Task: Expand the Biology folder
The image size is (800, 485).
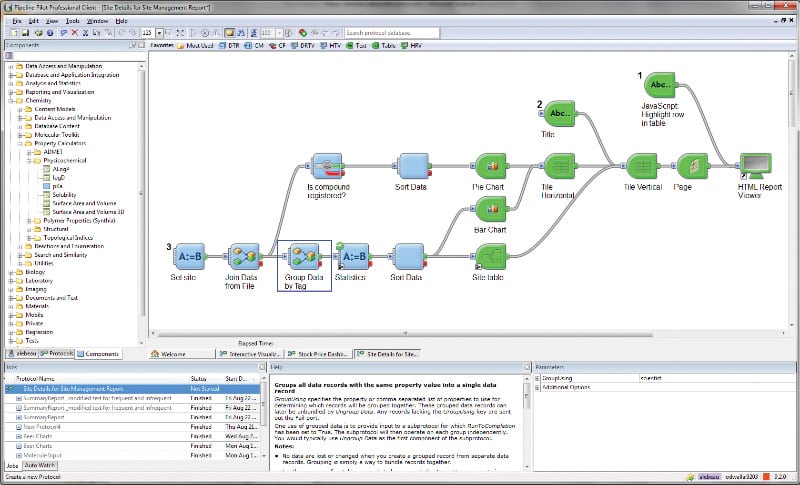Action: [11, 272]
